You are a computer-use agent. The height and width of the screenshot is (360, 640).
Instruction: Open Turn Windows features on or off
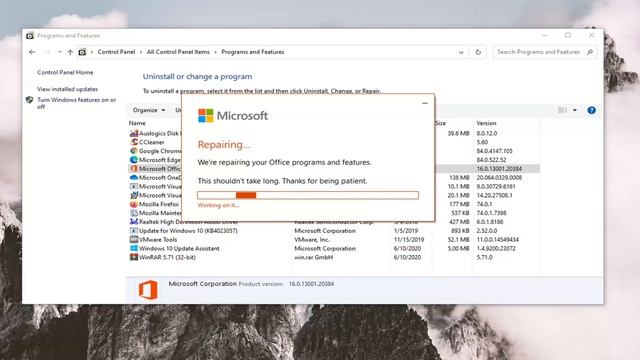pyautogui.click(x=76, y=103)
